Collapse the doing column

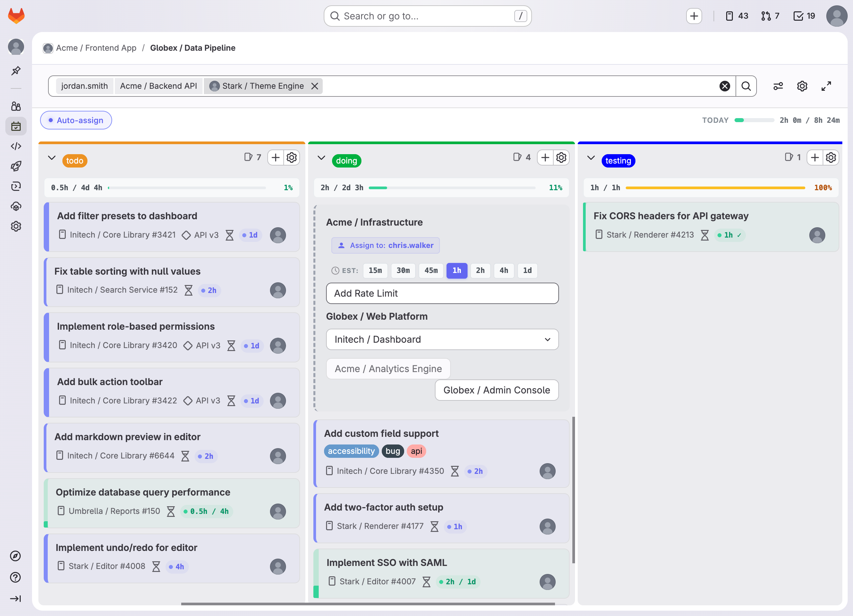322,158
